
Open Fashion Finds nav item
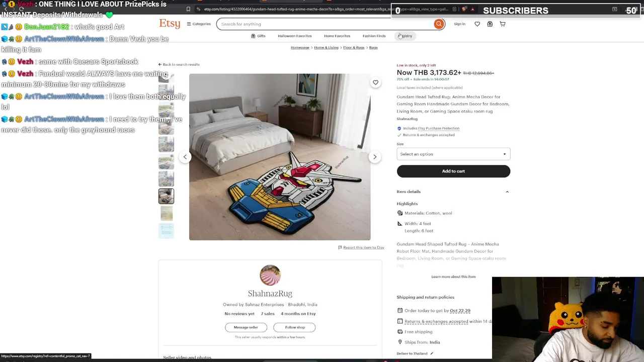click(x=374, y=36)
